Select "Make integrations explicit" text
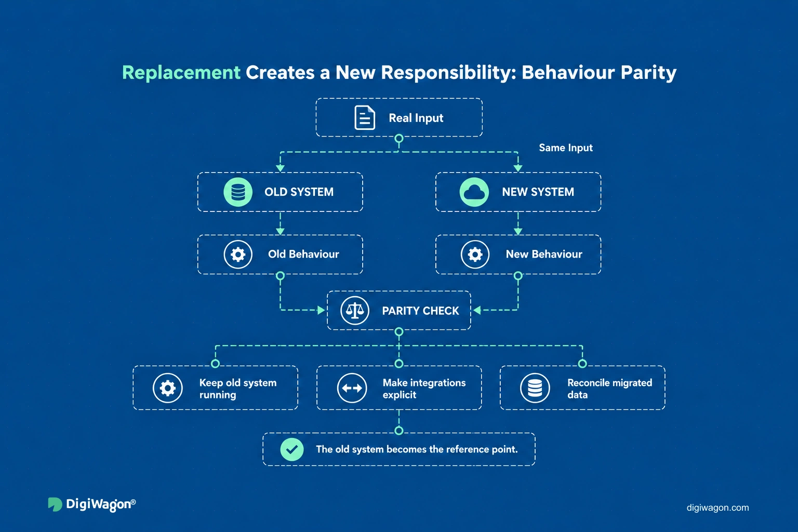The image size is (798, 532). point(424,389)
